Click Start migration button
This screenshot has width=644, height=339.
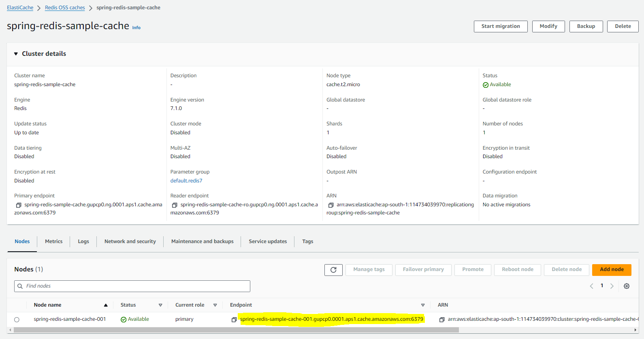pyautogui.click(x=501, y=26)
